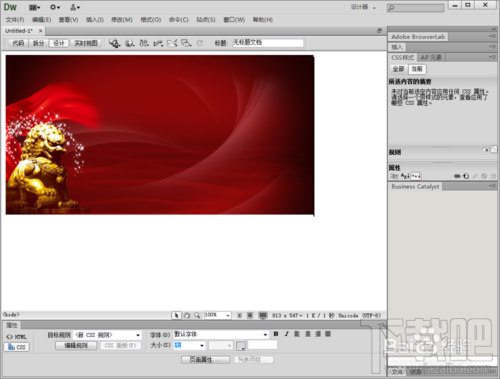Open the Edit (编辑) menu
Viewport: 500px width, 379px height.
[42, 20]
